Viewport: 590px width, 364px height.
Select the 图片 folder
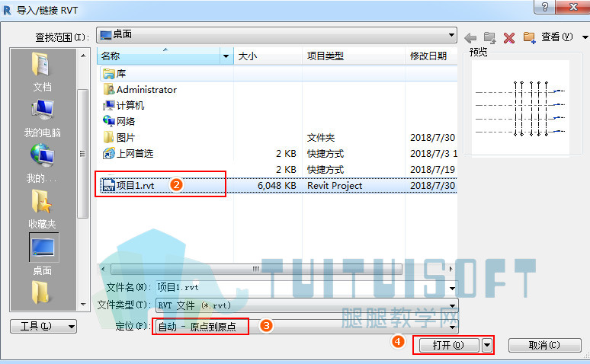point(119,138)
